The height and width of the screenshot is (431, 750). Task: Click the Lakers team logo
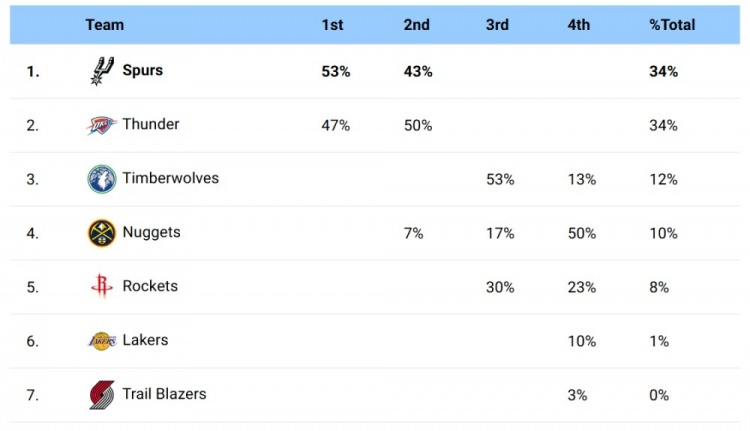coord(102,341)
